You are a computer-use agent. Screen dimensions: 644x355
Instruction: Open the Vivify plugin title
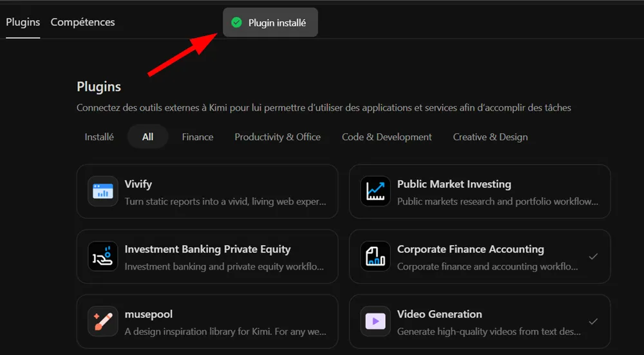point(138,185)
